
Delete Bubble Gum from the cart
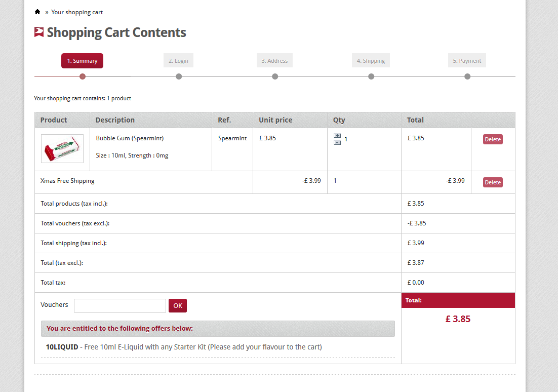493,139
